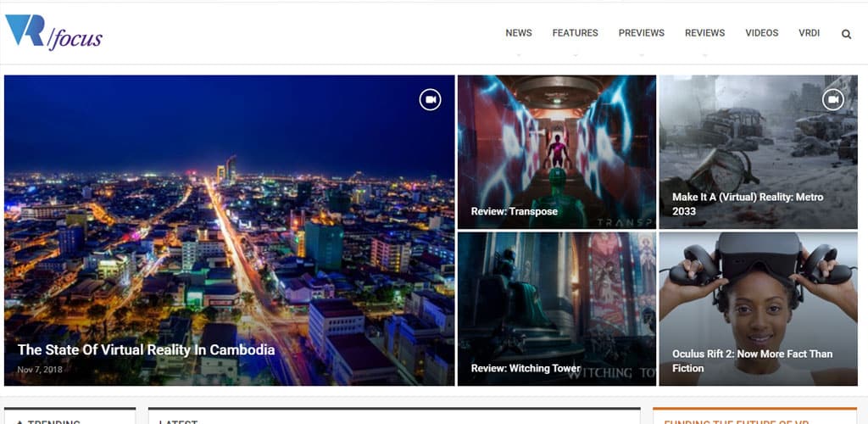Open 'Make It A (Virtual) Reality: Metro 2033' title
This screenshot has height=424, width=868.
748,204
